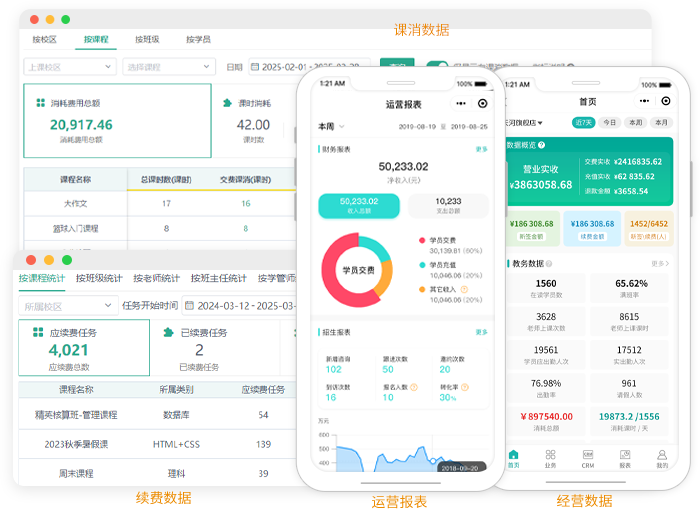Switch to the 按老师统计 tab

click(x=156, y=278)
